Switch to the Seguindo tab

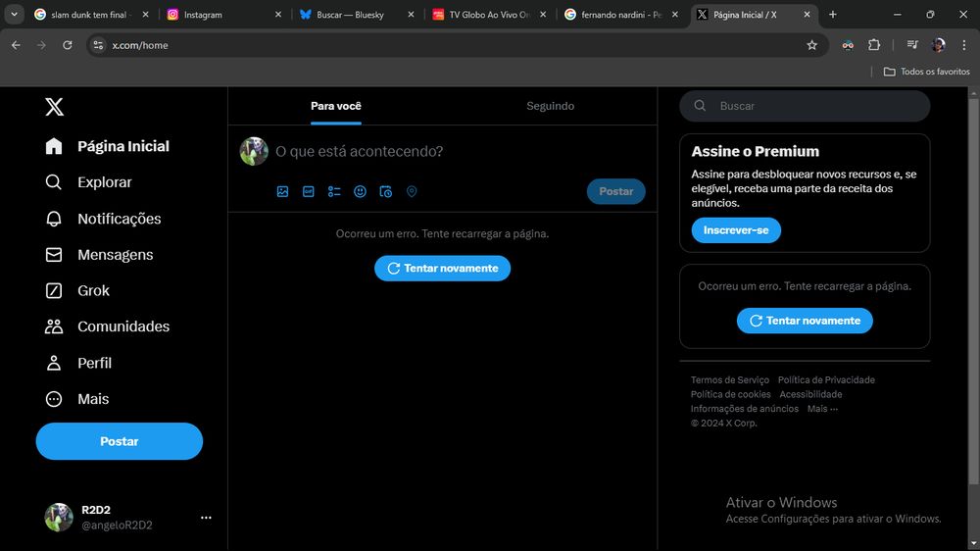[x=550, y=106]
